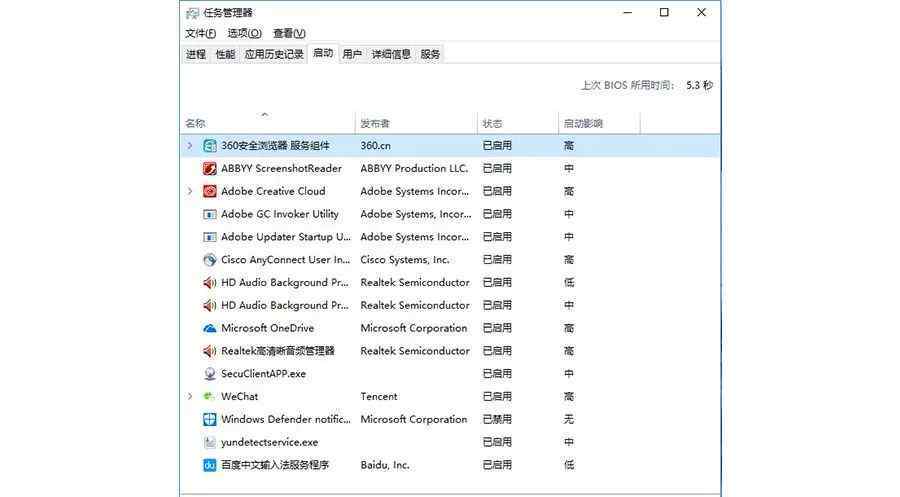
Task: Open the 选项(O) menu
Action: point(245,33)
